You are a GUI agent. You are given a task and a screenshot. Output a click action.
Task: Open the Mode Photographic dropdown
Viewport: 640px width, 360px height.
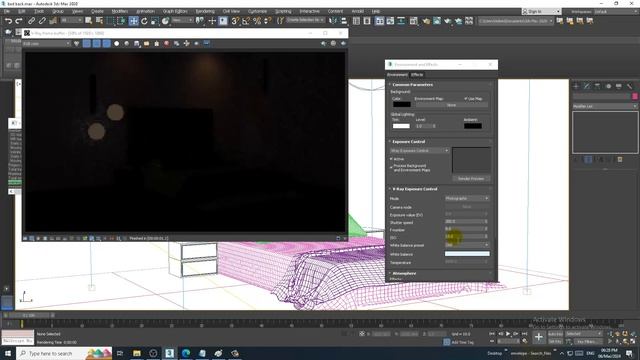(467, 198)
